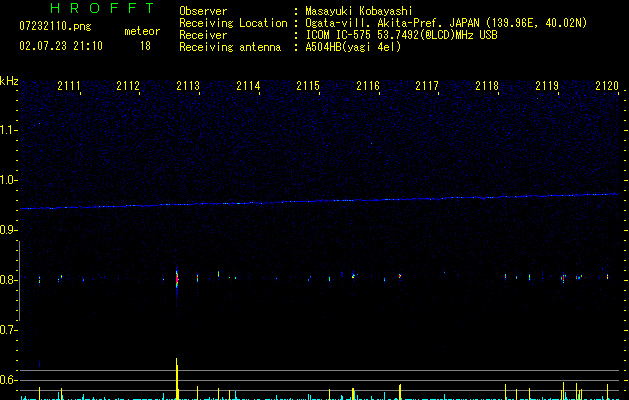Screen dimensions: 629x400
Task: Click time marker 2112
Action: pos(128,86)
